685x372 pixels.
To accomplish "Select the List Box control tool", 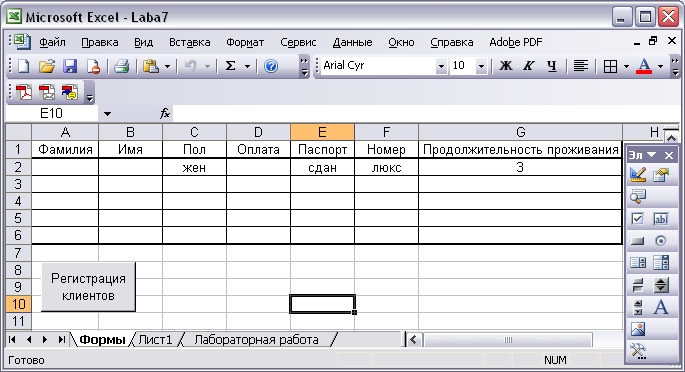I will [638, 262].
